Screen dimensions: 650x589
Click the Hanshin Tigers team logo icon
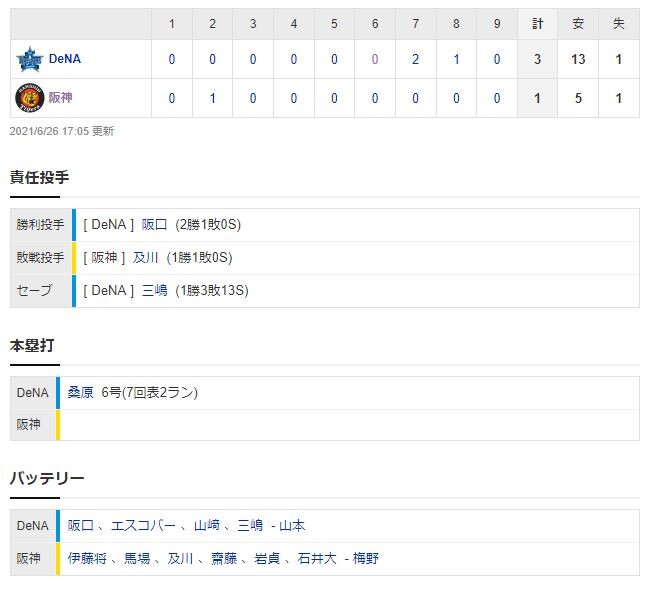coord(29,98)
